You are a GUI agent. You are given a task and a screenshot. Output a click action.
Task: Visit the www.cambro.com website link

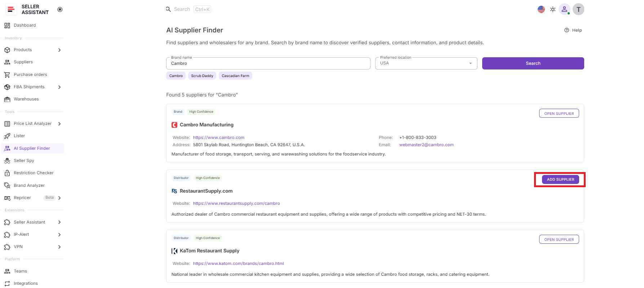coord(219,138)
